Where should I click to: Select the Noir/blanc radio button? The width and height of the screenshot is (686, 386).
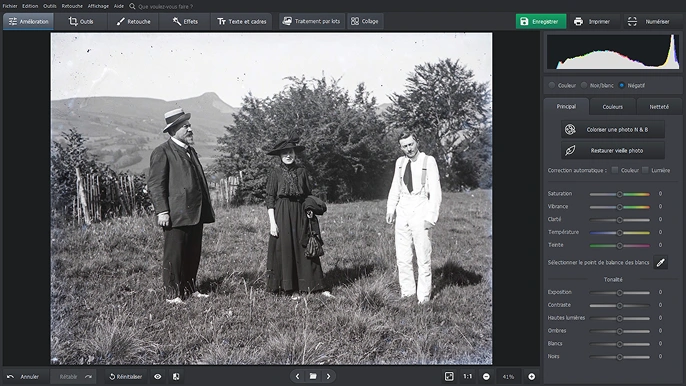584,85
